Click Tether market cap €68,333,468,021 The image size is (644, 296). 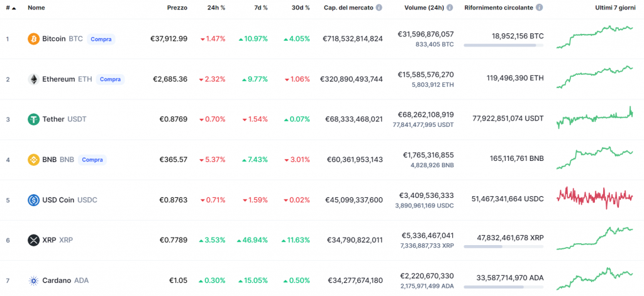(354, 119)
